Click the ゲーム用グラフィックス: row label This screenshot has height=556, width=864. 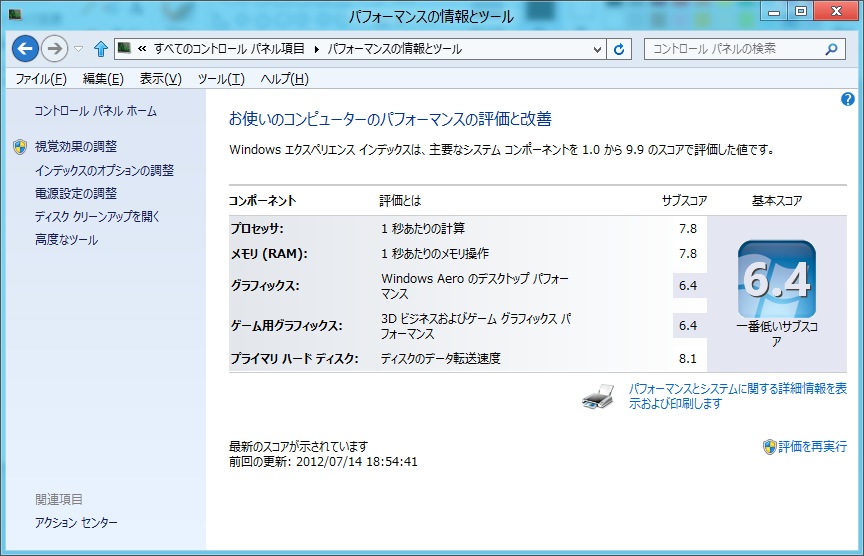click(287, 326)
